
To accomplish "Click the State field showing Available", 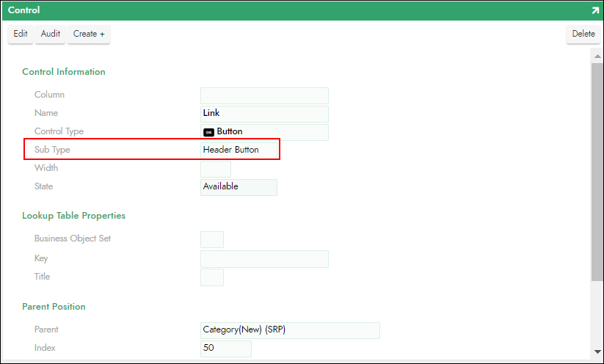I will [x=239, y=187].
